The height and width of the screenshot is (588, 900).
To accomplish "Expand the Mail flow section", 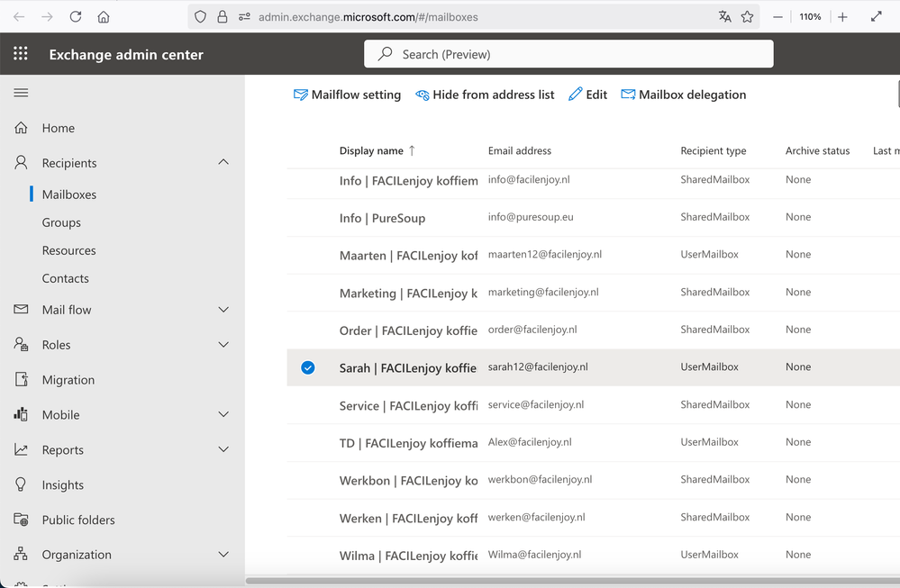I will click(223, 310).
